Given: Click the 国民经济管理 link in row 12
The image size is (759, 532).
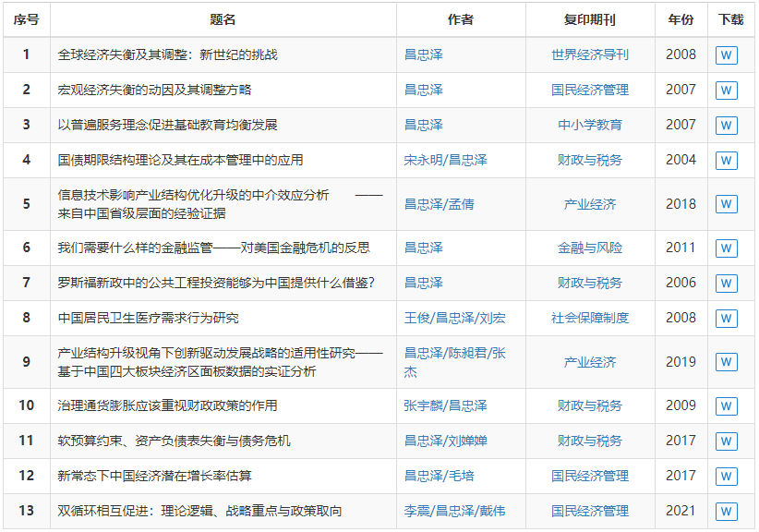Looking at the screenshot, I should pos(589,477).
